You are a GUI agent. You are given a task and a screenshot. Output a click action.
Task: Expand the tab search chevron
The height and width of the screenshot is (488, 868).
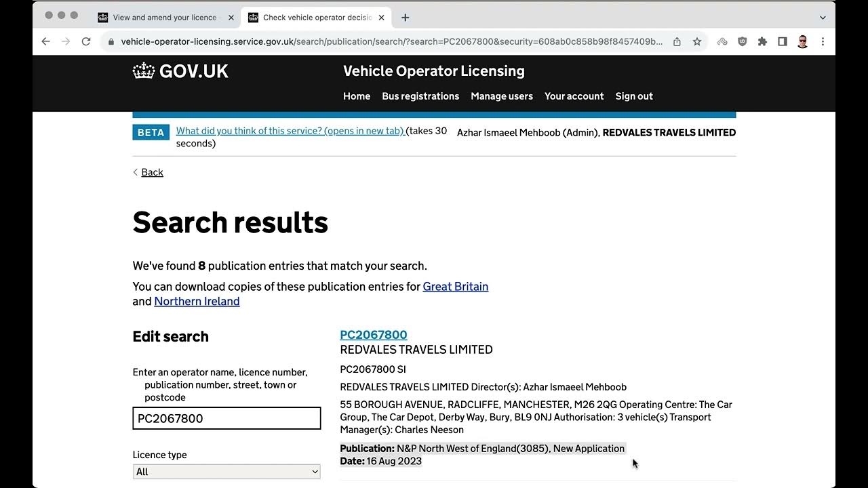coord(823,18)
